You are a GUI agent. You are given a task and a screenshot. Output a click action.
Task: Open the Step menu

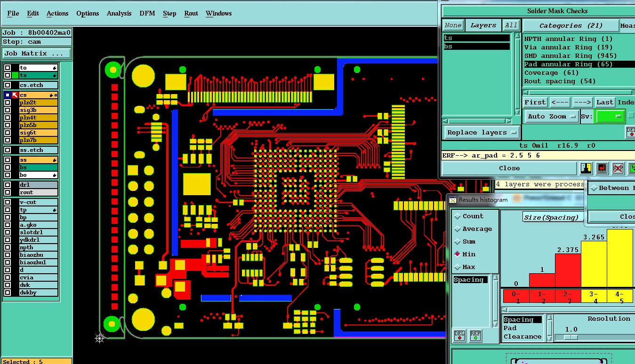coord(169,13)
